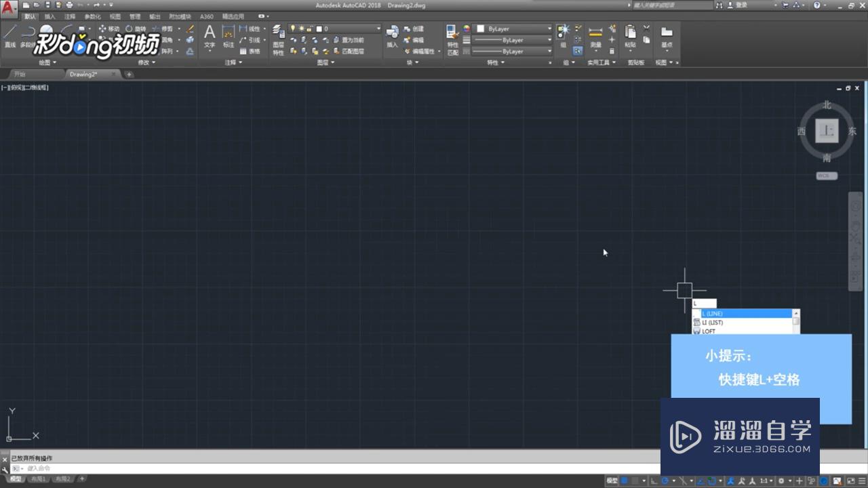Select the Layout1 (布局1) tab
The image size is (868, 488).
click(38, 479)
